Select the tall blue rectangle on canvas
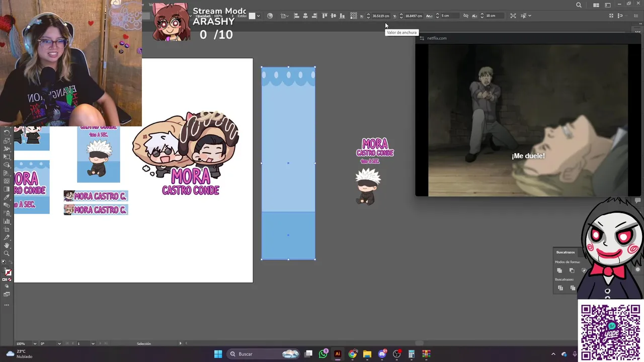 [x=288, y=163]
